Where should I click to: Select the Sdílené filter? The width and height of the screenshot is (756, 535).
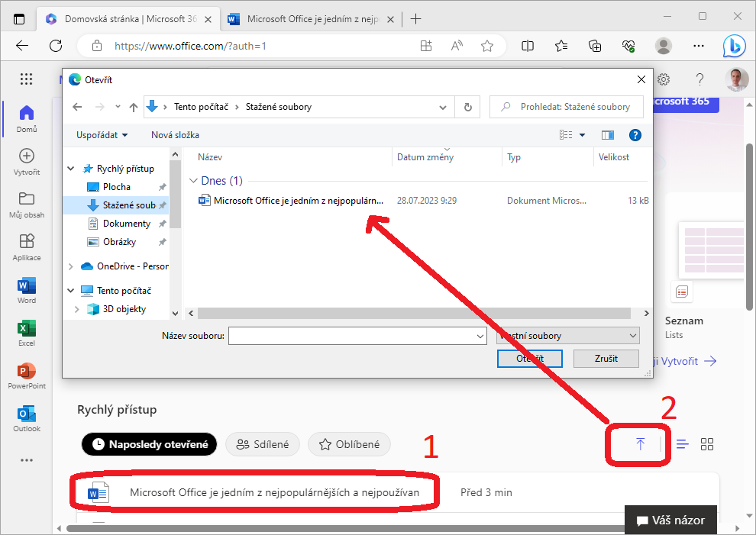tap(263, 444)
